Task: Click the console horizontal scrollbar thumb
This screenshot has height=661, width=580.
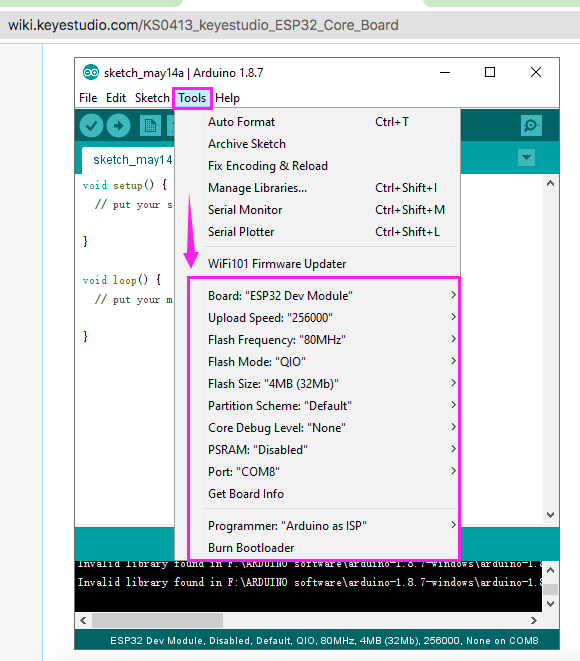Action: (158, 621)
